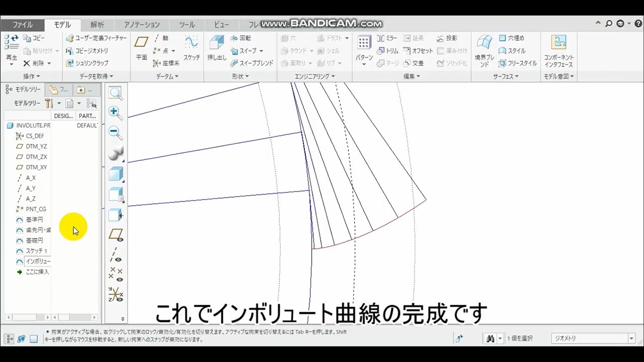The width and height of the screenshot is (644, 362).
Task: Click the Trim (トリム) tool
Action: (387, 51)
